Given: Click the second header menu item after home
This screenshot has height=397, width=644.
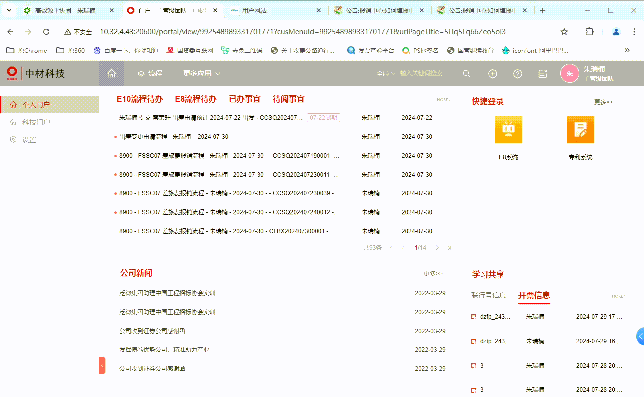Looking at the screenshot, I should (150, 73).
